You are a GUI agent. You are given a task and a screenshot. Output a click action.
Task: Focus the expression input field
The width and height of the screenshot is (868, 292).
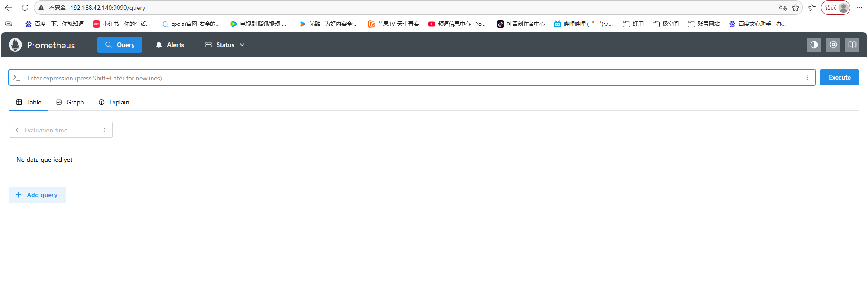[407, 78]
